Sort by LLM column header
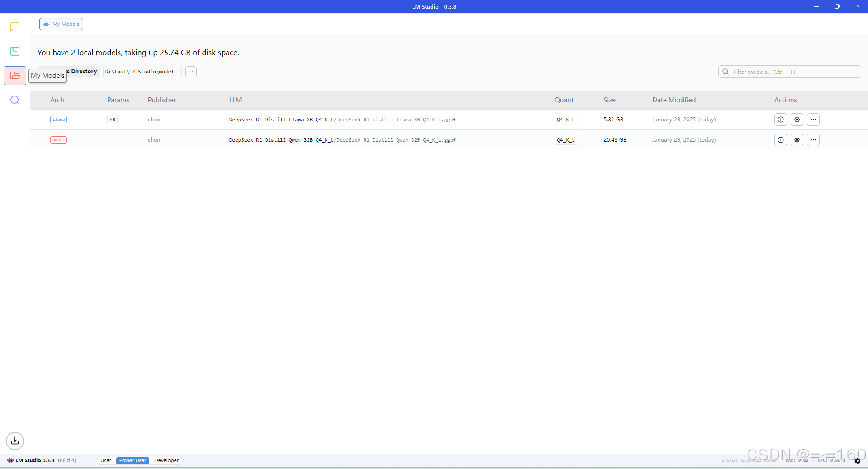The width and height of the screenshot is (868, 469). point(235,100)
